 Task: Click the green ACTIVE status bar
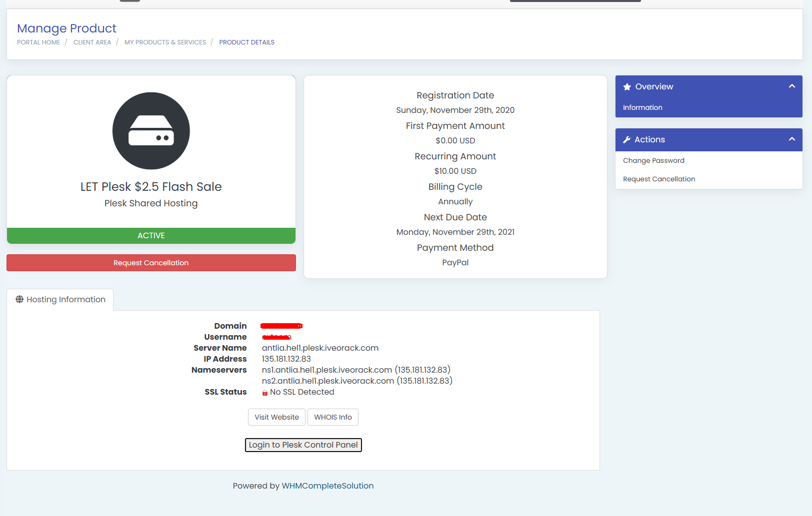pos(151,236)
